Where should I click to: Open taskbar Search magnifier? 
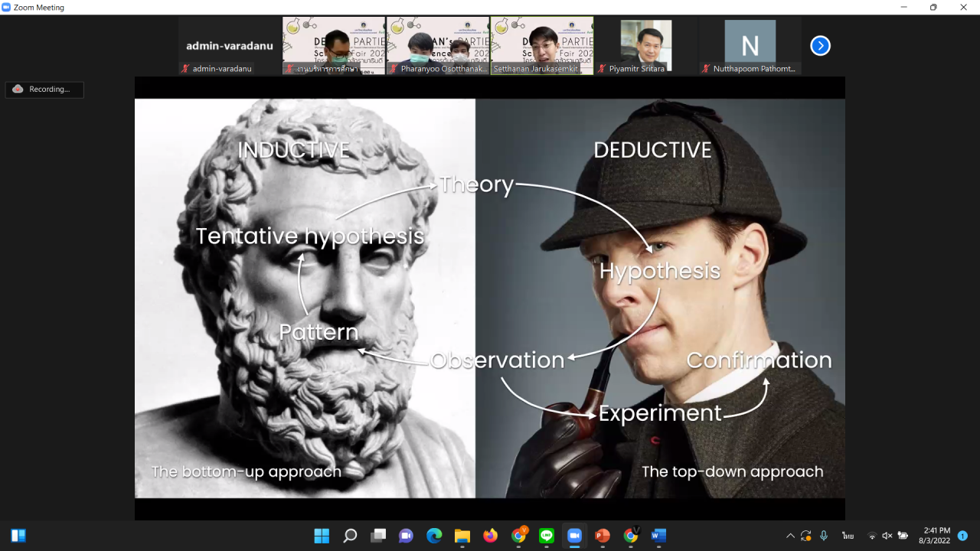350,536
